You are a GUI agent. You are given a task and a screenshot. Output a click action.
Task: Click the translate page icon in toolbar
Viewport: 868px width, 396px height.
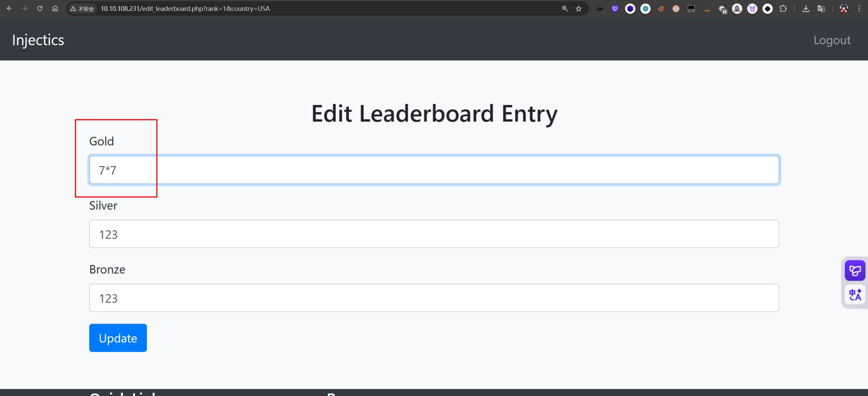pos(821,9)
